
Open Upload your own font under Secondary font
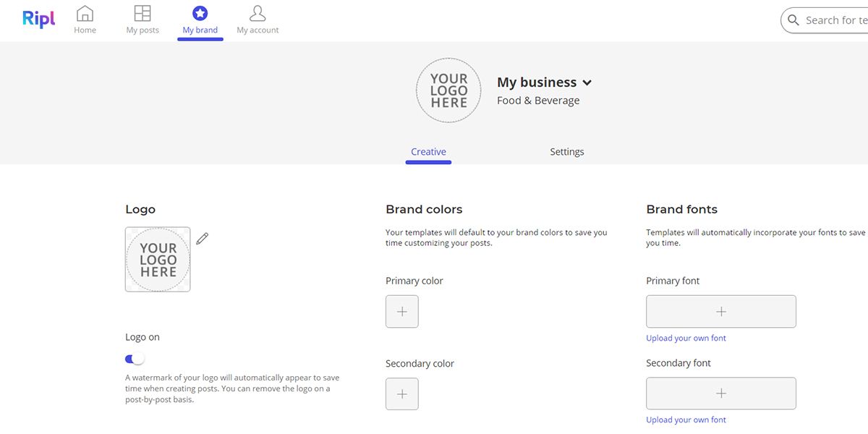(x=686, y=420)
